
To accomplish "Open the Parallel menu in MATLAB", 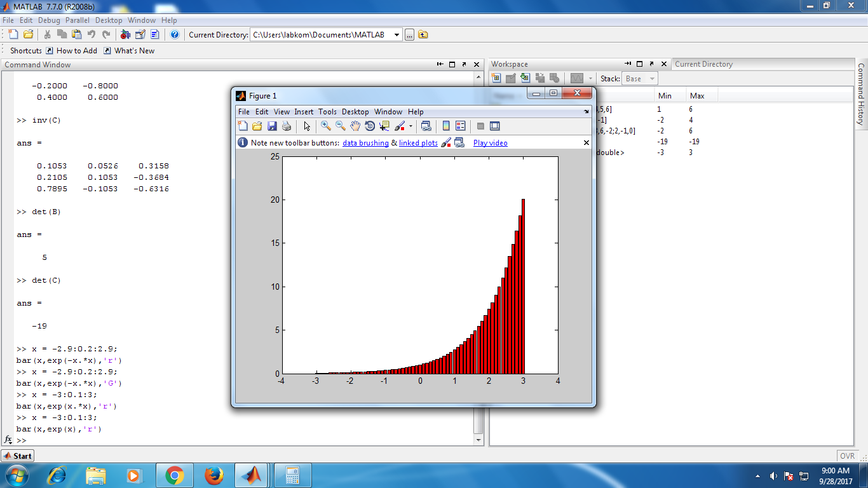I will coord(78,20).
